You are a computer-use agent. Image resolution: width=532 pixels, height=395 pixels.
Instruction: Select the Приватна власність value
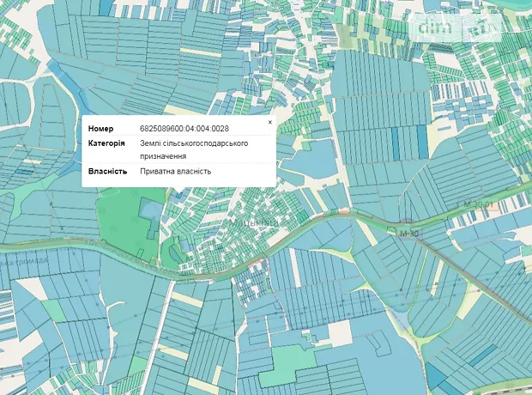tap(175, 171)
